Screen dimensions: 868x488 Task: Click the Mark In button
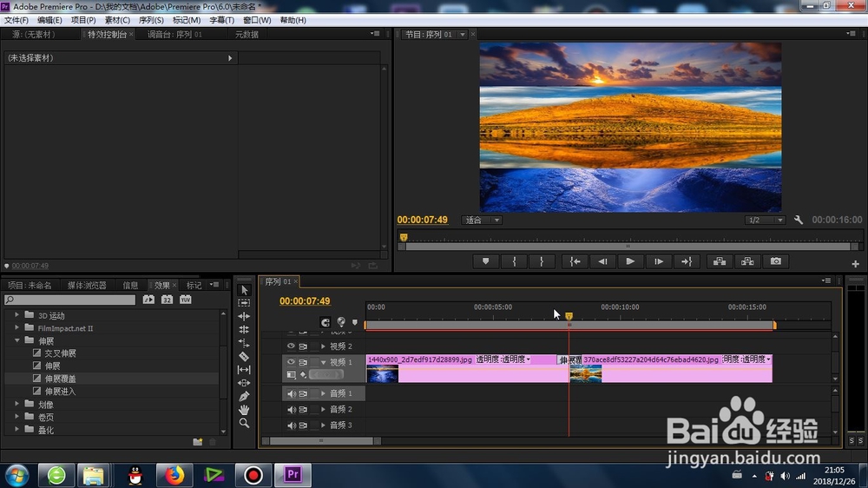click(x=514, y=261)
